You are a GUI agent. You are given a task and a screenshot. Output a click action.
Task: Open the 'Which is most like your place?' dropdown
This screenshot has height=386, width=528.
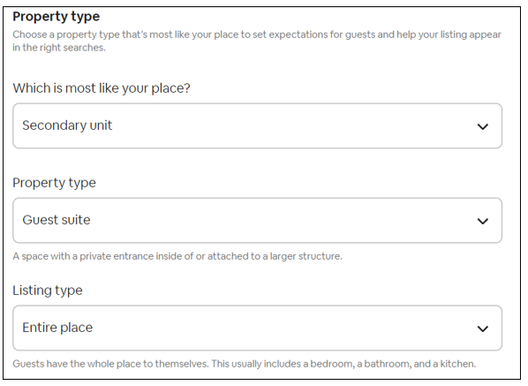(257, 126)
